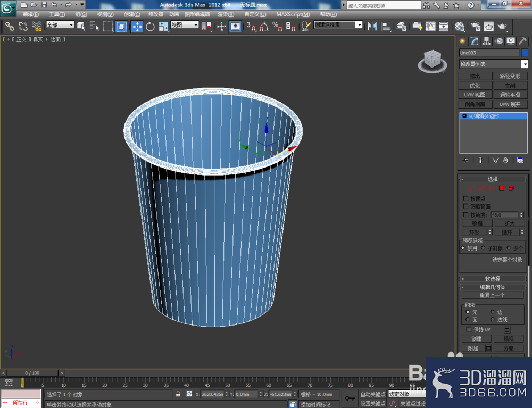Screen dimensions: 532x408
Task: Open the 编辑(E) menu
Action: (x=30, y=14)
